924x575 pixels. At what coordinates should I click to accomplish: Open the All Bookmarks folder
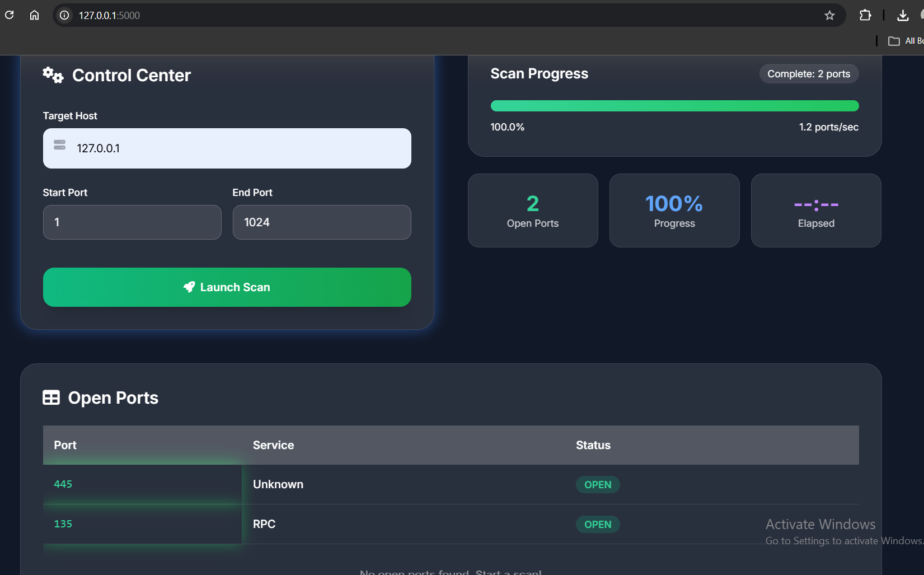906,41
